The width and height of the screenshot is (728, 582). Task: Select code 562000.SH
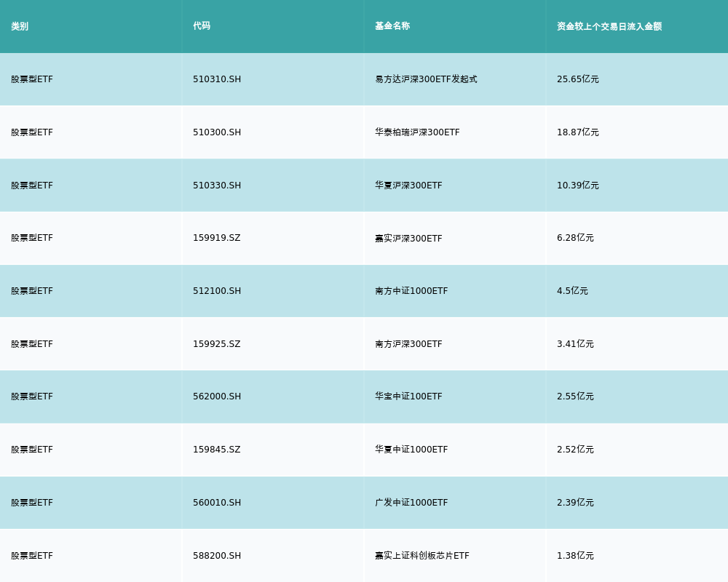click(217, 396)
